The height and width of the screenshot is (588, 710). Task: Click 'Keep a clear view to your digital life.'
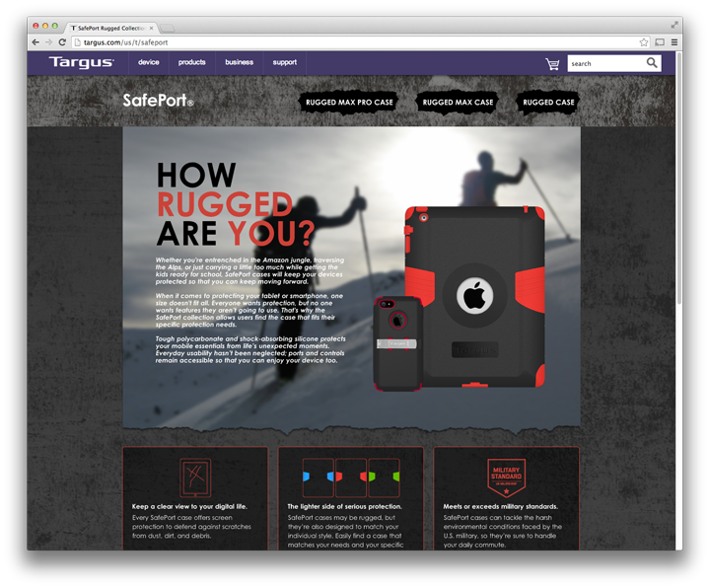[x=189, y=506]
